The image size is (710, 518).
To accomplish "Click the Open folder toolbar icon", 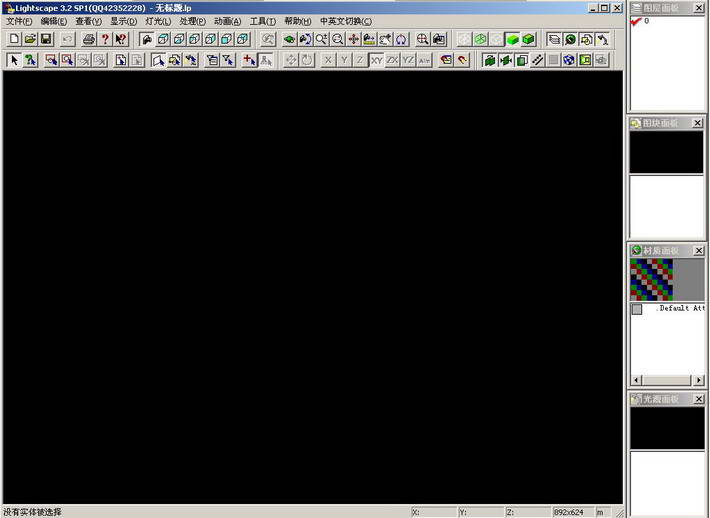I will (x=30, y=39).
